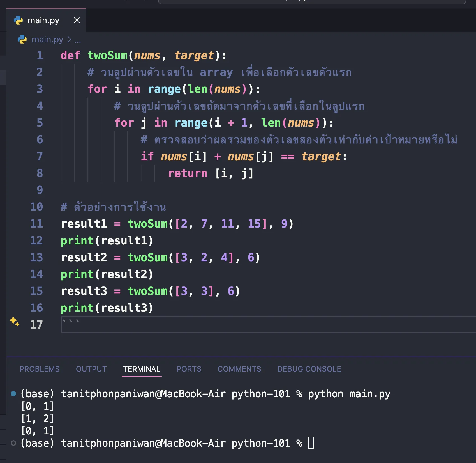This screenshot has height=463, width=476.
Task: Open the COMMENTS panel tab
Action: 239,369
